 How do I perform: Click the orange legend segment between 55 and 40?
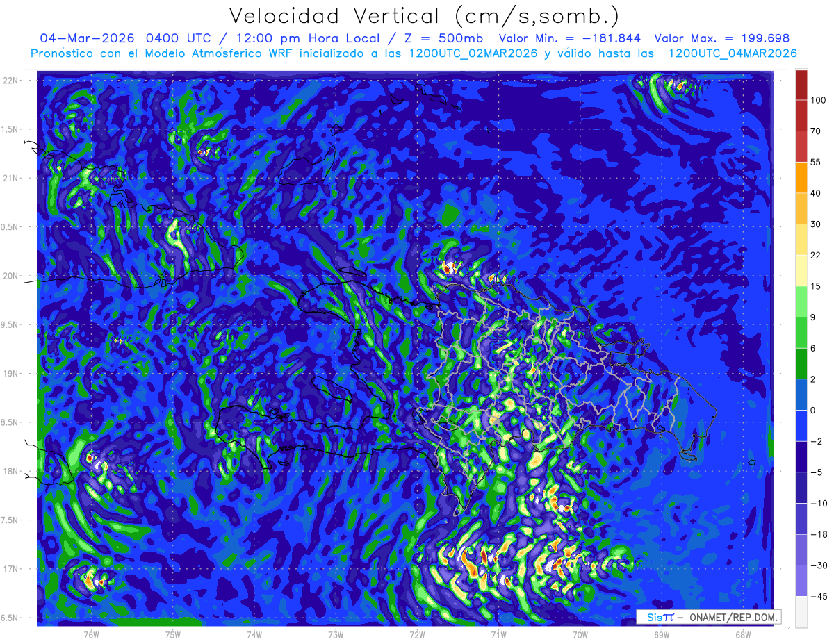click(801, 176)
